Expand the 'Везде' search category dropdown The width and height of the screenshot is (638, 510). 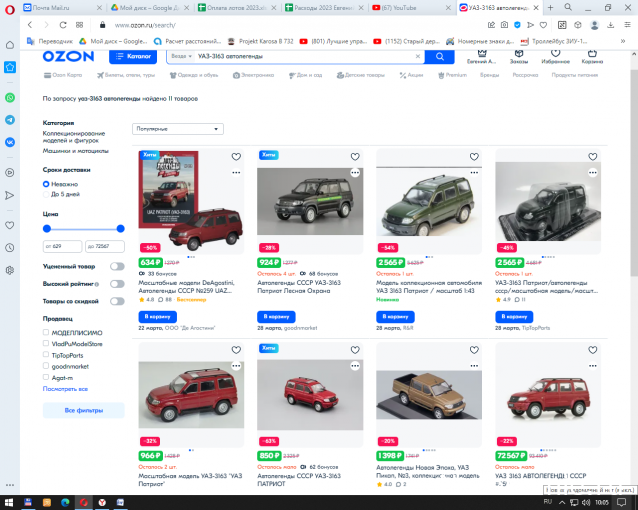coord(181,56)
